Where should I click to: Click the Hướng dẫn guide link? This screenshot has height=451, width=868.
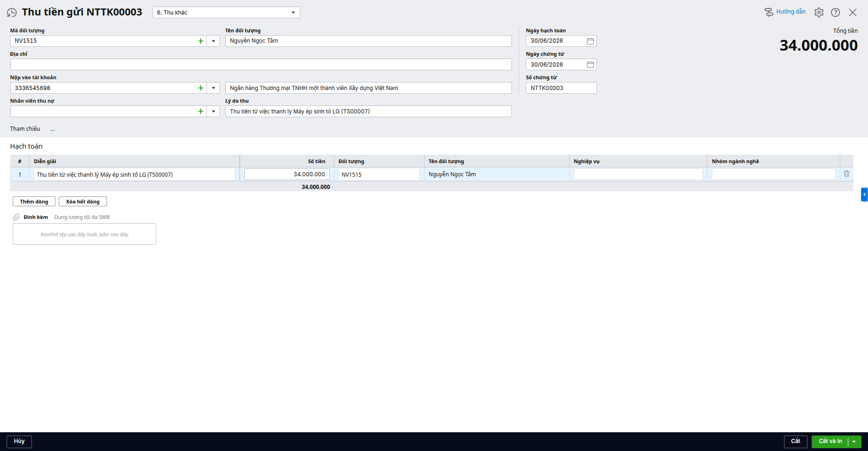click(785, 12)
